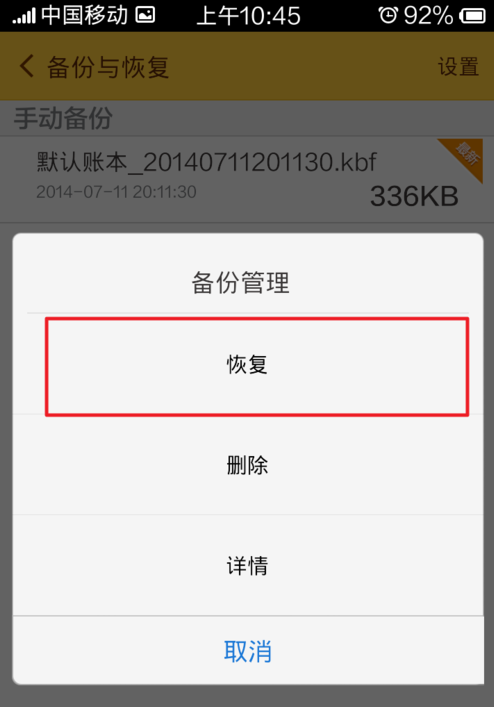Click the backup timestamp 2014-07-11 20:11:30
This screenshot has width=494, height=707.
(x=116, y=192)
